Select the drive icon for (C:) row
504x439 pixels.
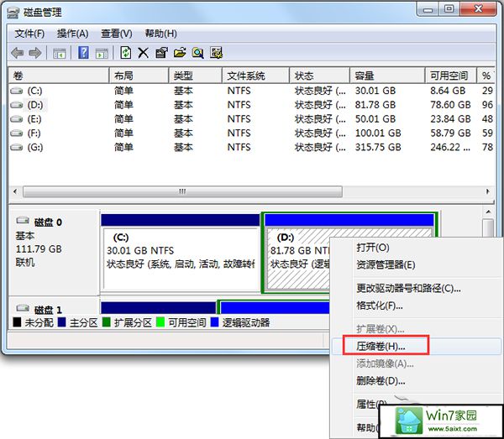[17, 91]
